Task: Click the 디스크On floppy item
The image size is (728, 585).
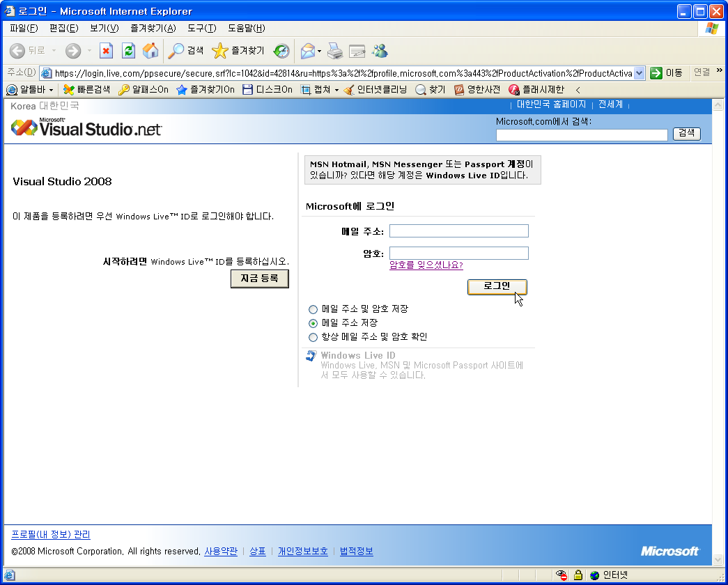Action: point(268,90)
